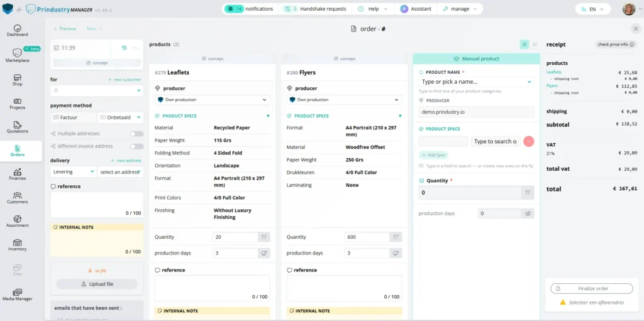Select the Orders sidebar item
Viewport: 644px width, 321px height.
click(x=17, y=151)
